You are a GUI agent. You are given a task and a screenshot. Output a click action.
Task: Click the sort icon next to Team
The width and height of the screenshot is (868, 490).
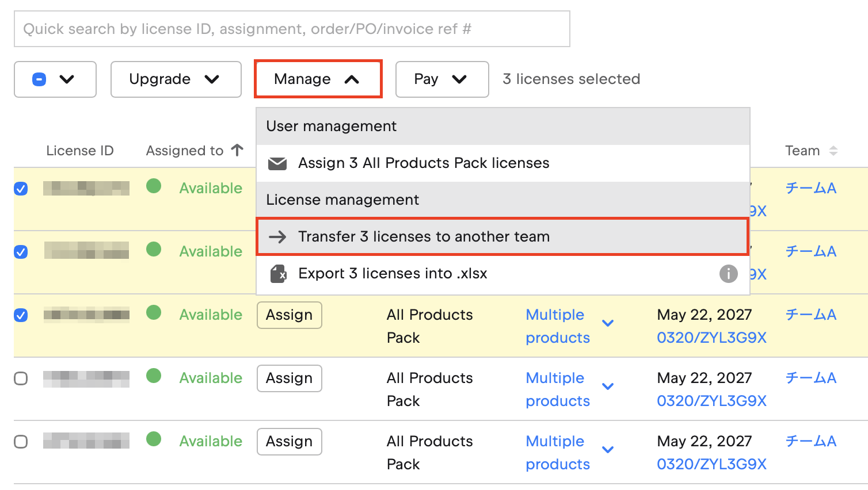pos(833,151)
